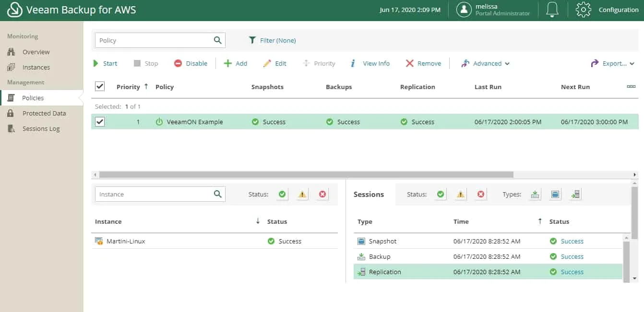
Task: Edit the selected policy
Action: (x=274, y=63)
